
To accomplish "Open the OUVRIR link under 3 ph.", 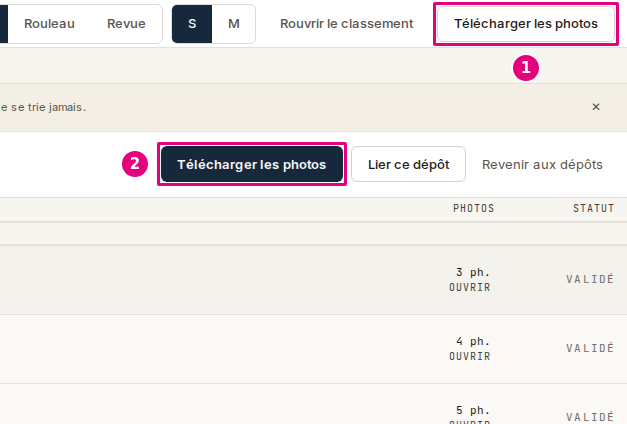I will pos(470,287).
